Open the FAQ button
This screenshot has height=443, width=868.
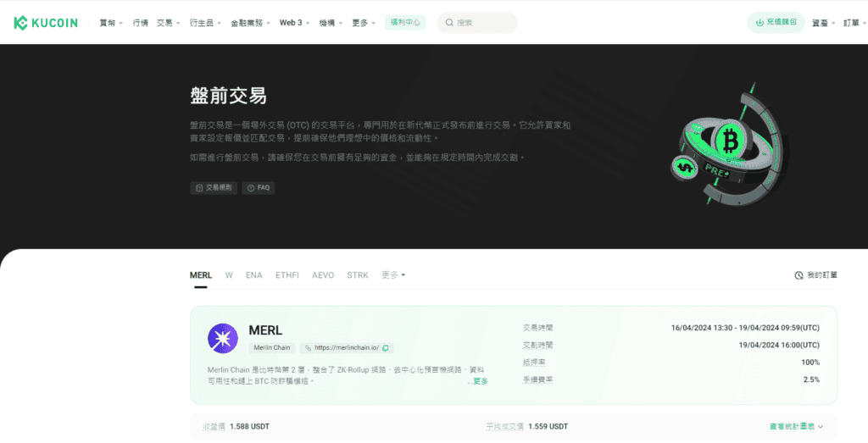[259, 188]
